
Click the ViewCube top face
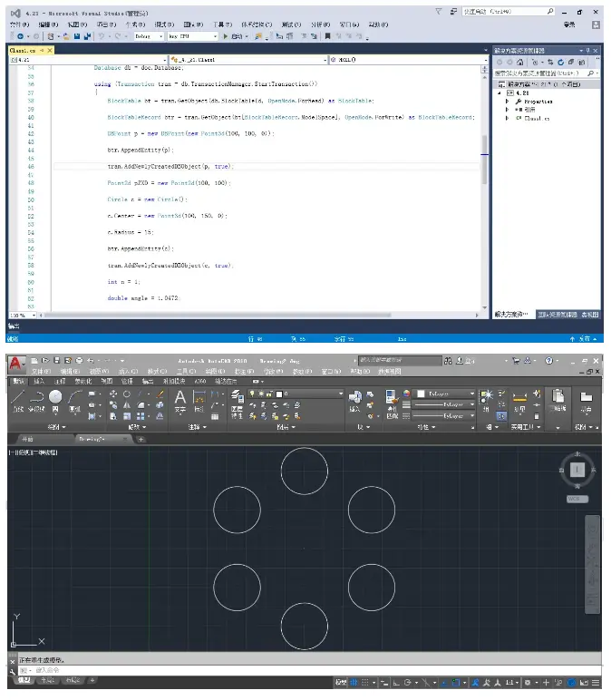tap(577, 470)
